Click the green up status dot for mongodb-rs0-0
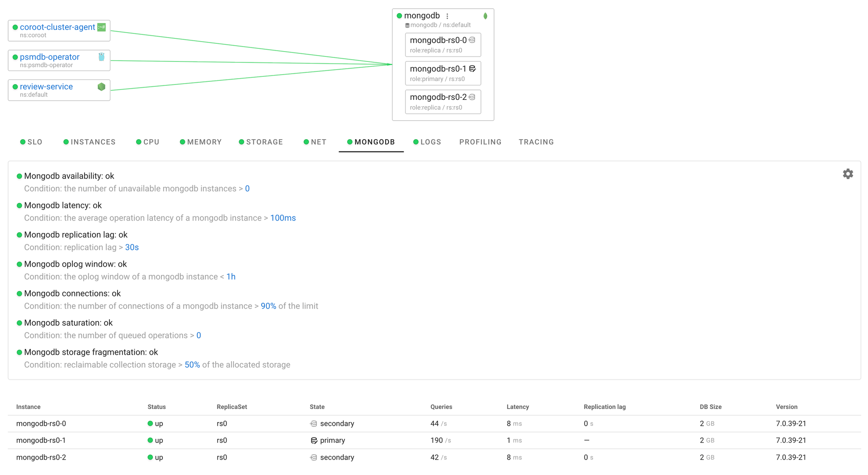 (150, 423)
